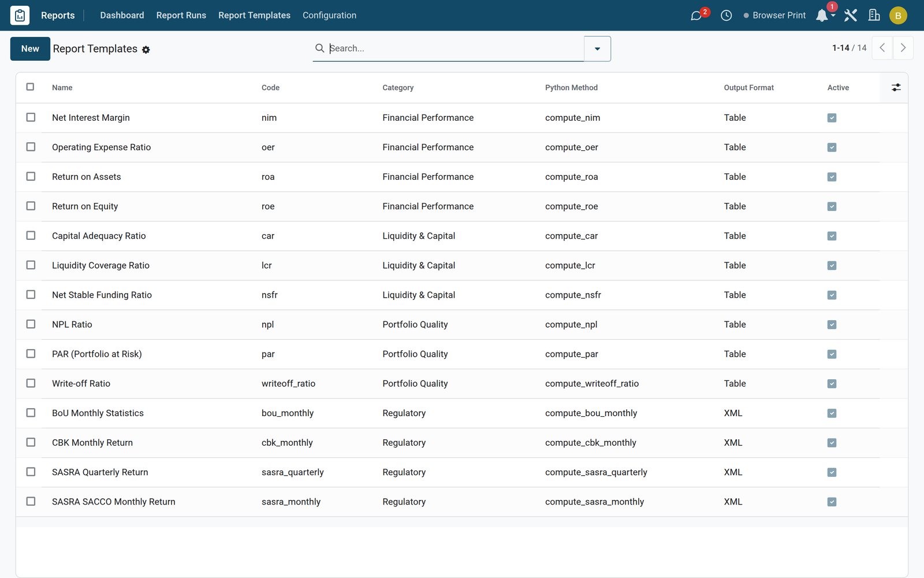This screenshot has height=578, width=924.
Task: Open the company switcher building icon
Action: click(874, 16)
